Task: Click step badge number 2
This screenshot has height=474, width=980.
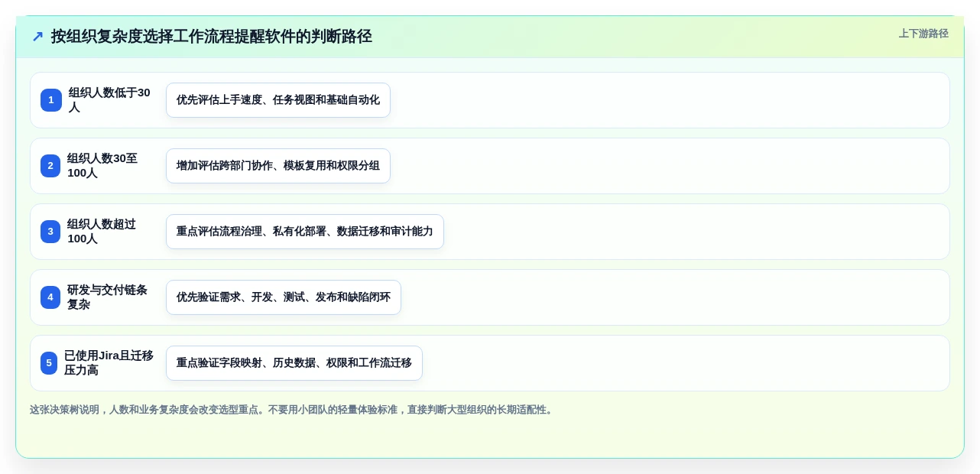Action: coord(50,166)
